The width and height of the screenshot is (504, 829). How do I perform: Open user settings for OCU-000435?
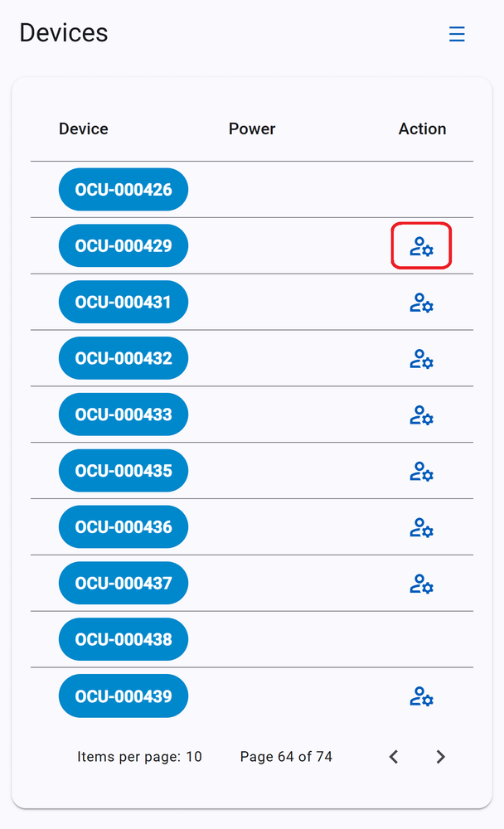pyautogui.click(x=421, y=472)
